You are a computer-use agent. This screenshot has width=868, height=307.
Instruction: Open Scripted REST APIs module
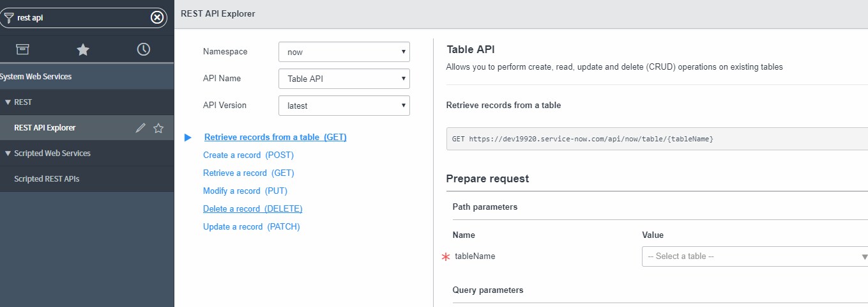tap(47, 179)
